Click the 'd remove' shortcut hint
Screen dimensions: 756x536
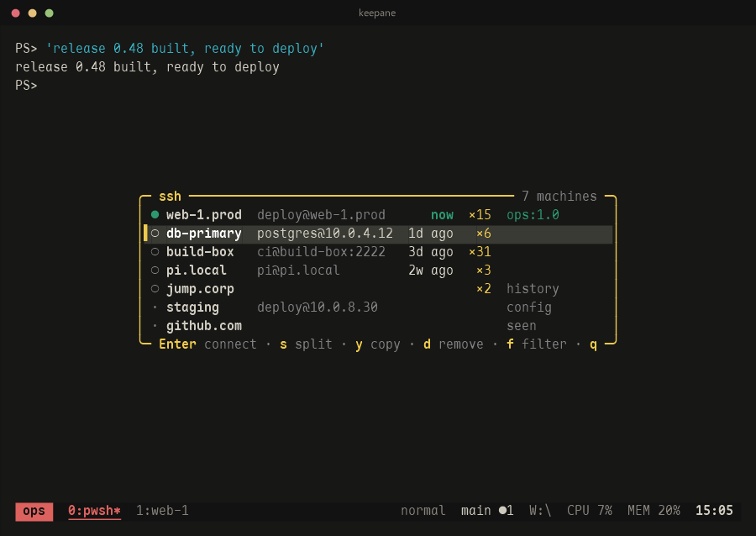(454, 344)
